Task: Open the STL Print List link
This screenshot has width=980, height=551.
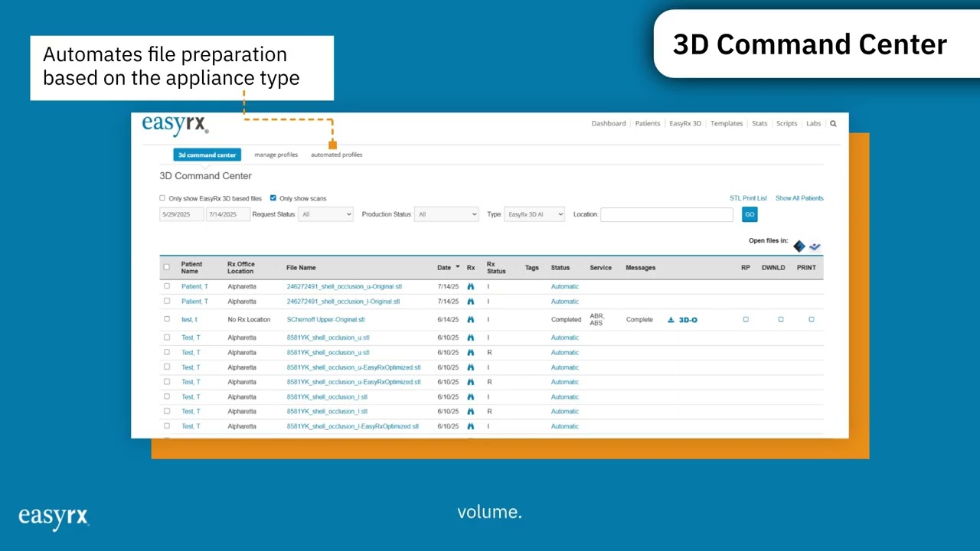Action: 748,198
